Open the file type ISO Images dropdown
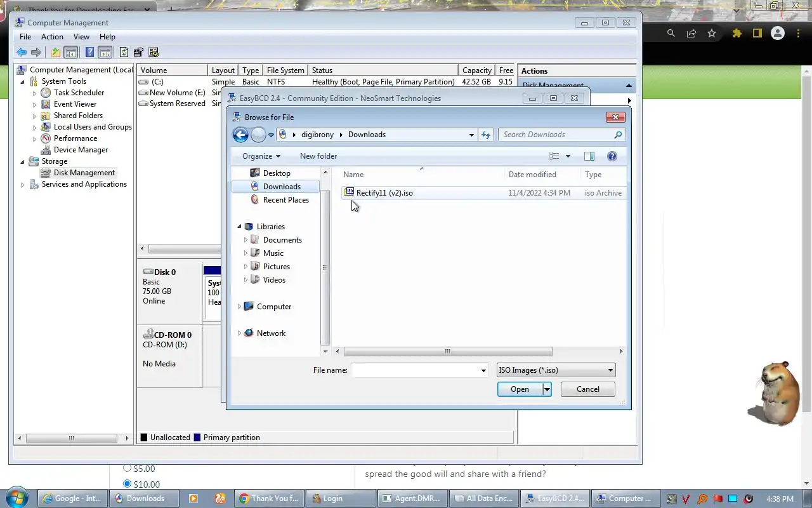Image resolution: width=812 pixels, height=508 pixels. 556,370
